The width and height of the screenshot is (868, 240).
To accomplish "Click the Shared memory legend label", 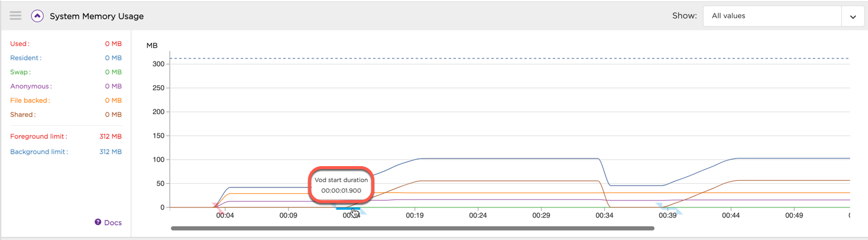I will 22,115.
